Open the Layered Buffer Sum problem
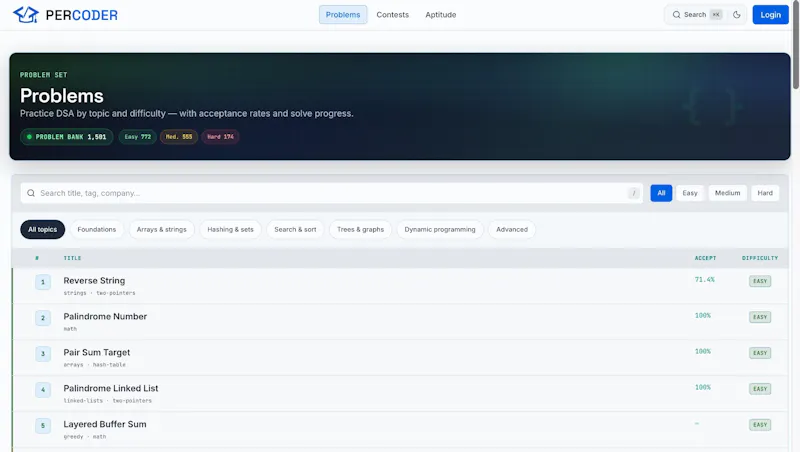The image size is (800, 452). (x=105, y=424)
